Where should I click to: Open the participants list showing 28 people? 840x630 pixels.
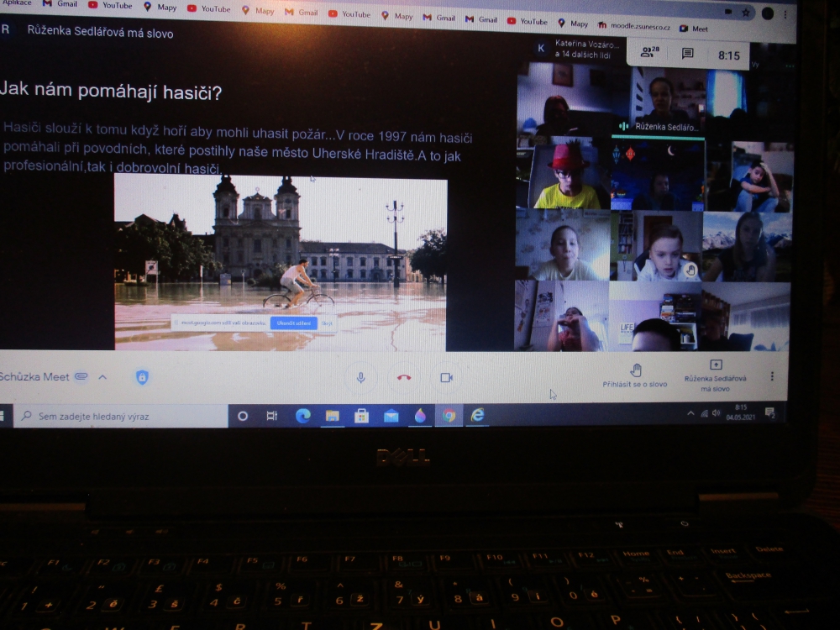(650, 52)
